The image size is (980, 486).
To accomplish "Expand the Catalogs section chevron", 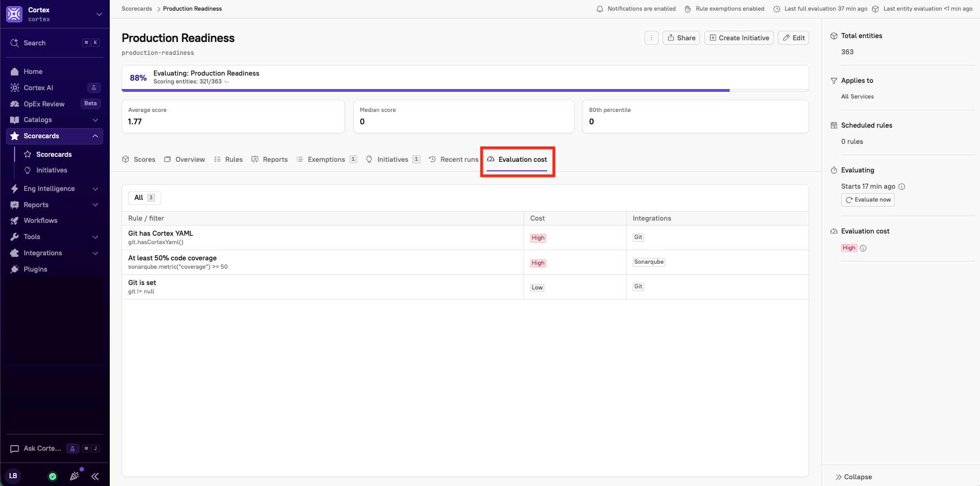I will point(95,120).
